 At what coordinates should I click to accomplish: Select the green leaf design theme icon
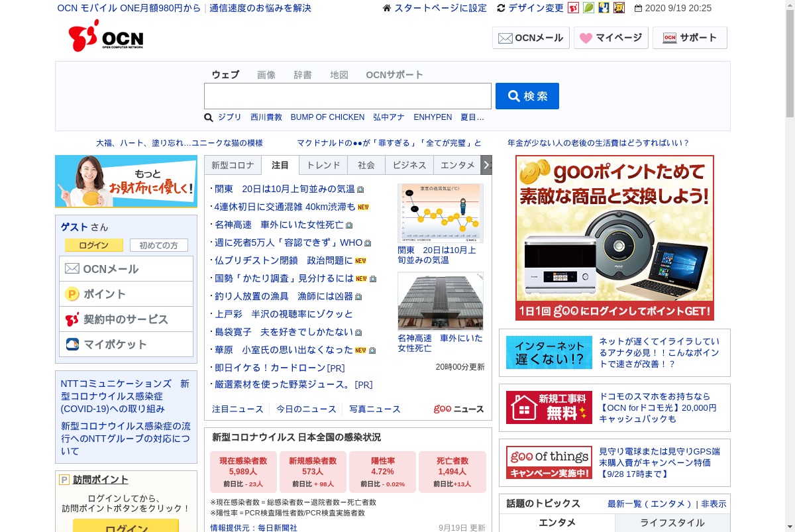[x=588, y=8]
